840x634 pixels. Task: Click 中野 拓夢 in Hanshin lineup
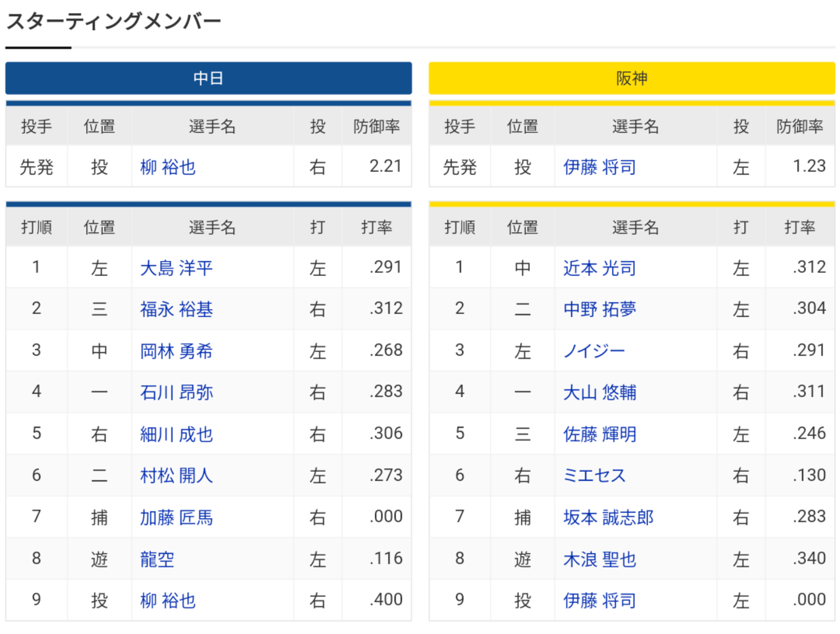click(x=599, y=309)
